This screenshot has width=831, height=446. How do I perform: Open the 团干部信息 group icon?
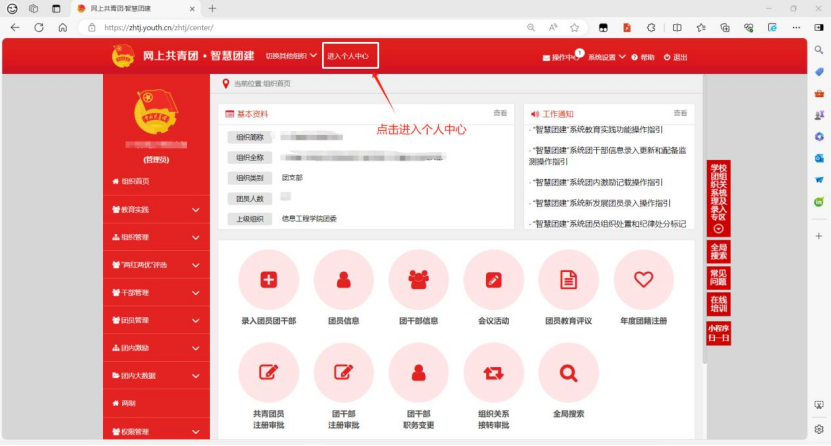click(x=418, y=279)
